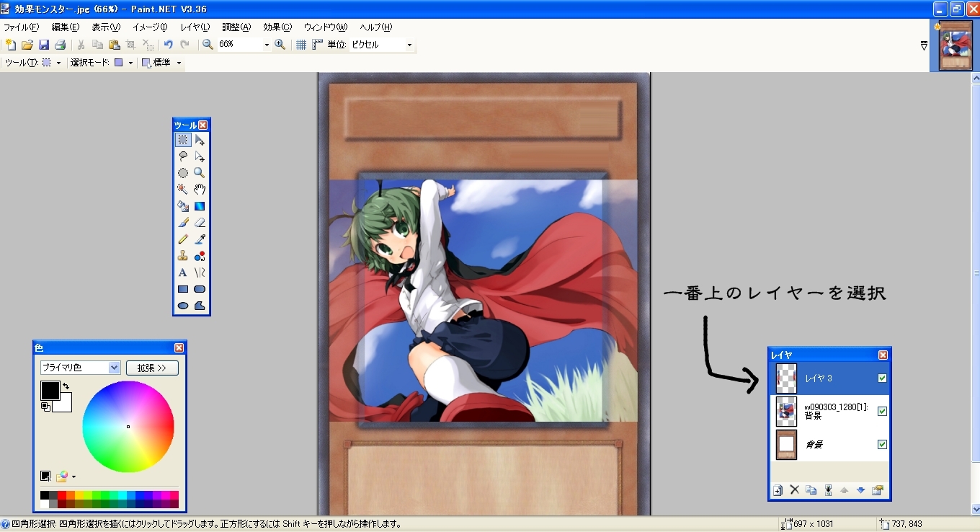Screen dimensions: 980x532
Task: Open the ファイル menu
Action: click(22, 27)
